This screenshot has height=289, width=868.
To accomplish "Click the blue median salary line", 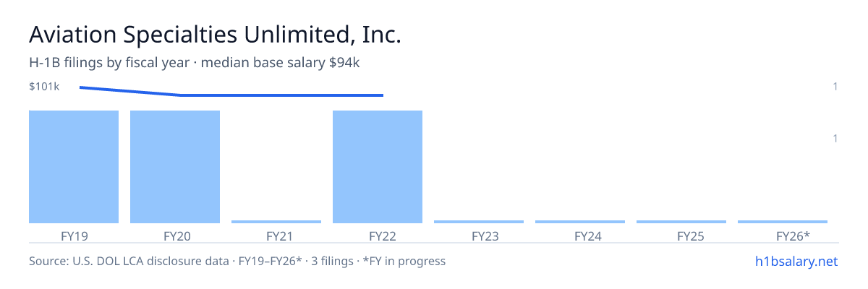I will [x=231, y=93].
